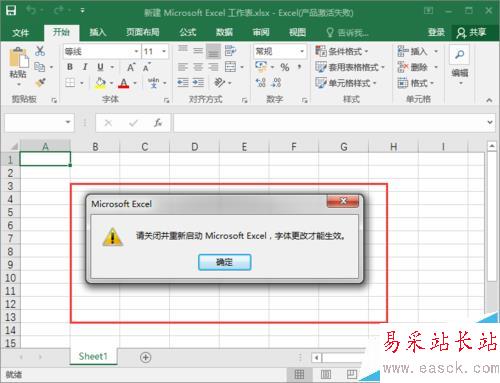500x383 pixels.
Task: Apply the yellow fill color bucket
Action: [100, 83]
